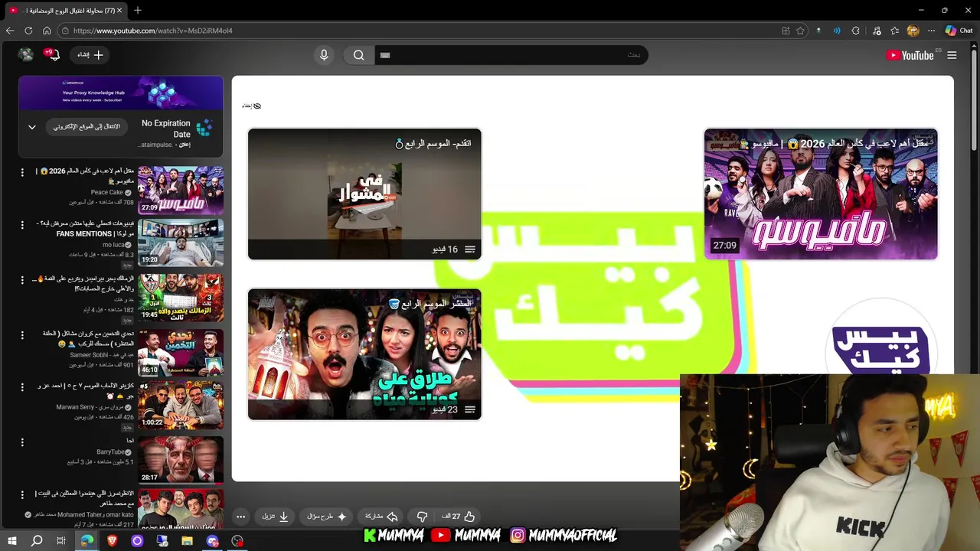Open the مافيوسو 27:09 end-screen video
980x551 pixels.
(821, 194)
